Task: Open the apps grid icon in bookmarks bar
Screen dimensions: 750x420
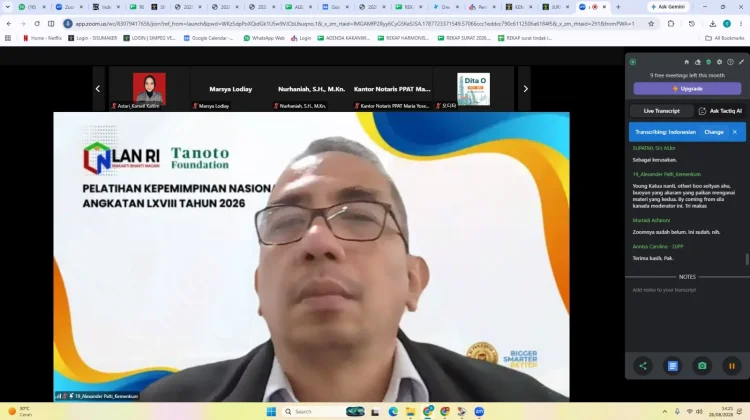Action: 8,38
